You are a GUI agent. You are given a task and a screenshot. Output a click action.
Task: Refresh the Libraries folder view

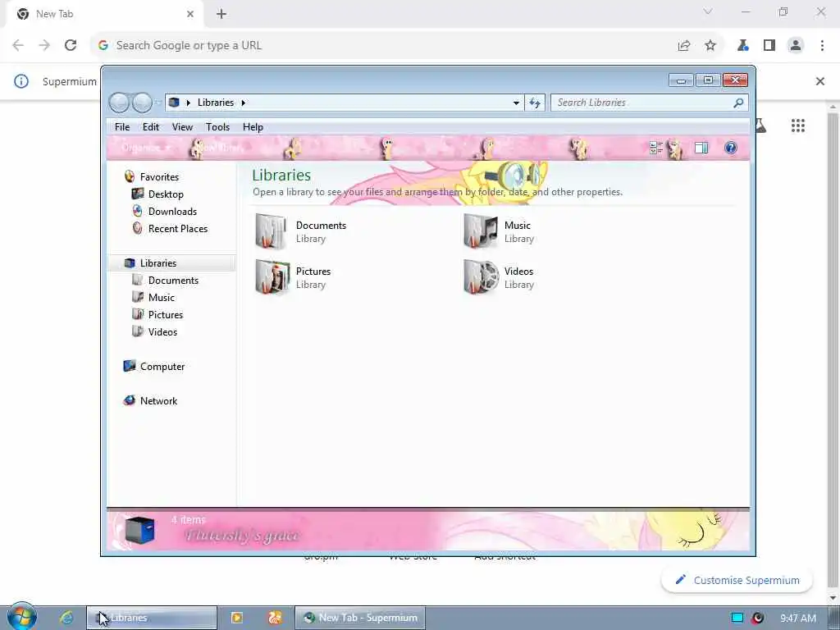click(535, 103)
